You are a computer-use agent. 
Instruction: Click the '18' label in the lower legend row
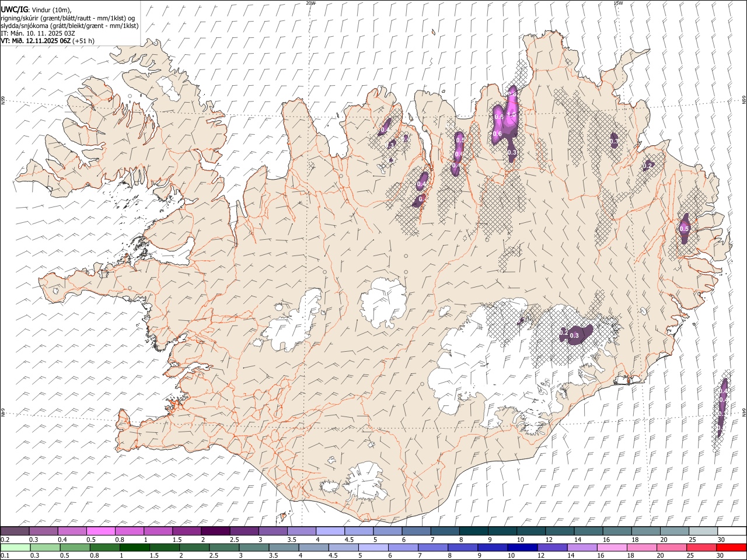tap(631, 556)
